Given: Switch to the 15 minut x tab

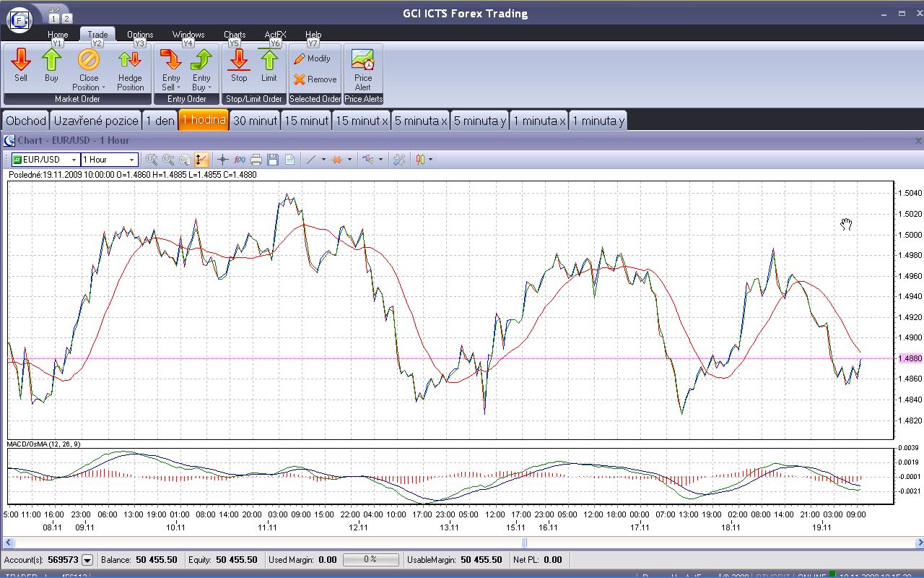Looking at the screenshot, I should click(362, 121).
